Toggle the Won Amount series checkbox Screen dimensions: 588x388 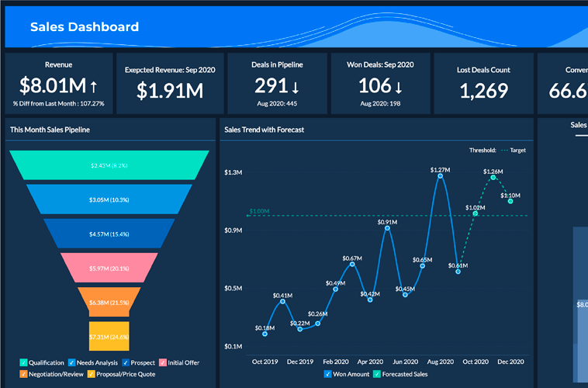click(327, 375)
